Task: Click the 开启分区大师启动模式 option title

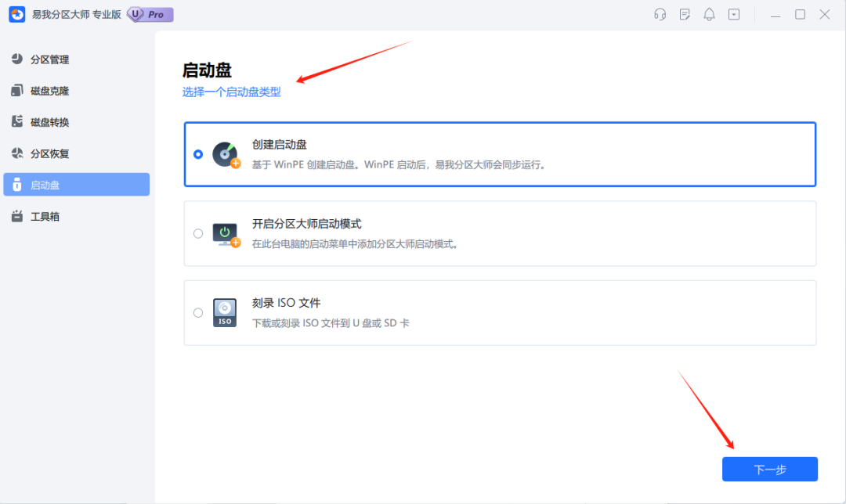Action: (x=306, y=224)
